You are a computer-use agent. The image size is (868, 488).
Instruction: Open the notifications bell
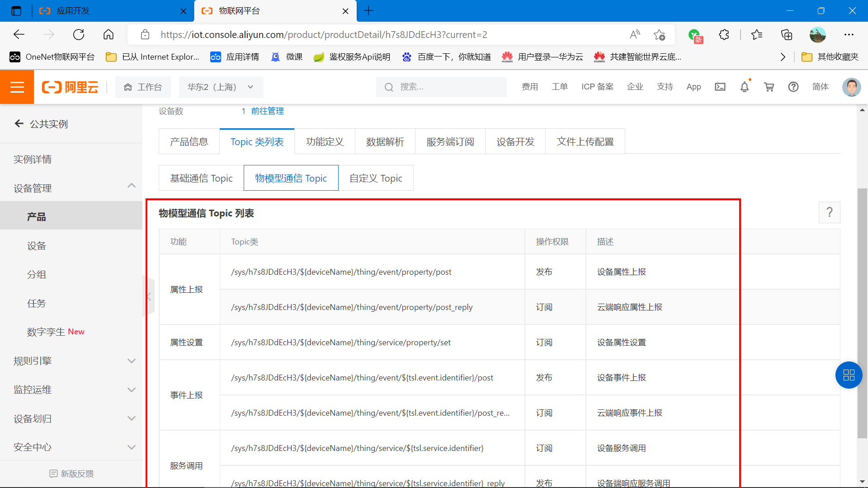745,87
